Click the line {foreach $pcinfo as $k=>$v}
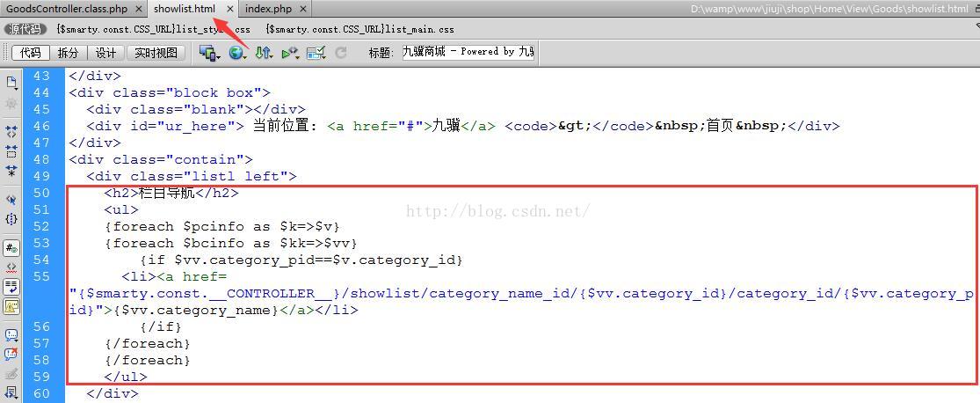The height and width of the screenshot is (403, 980). point(221,226)
